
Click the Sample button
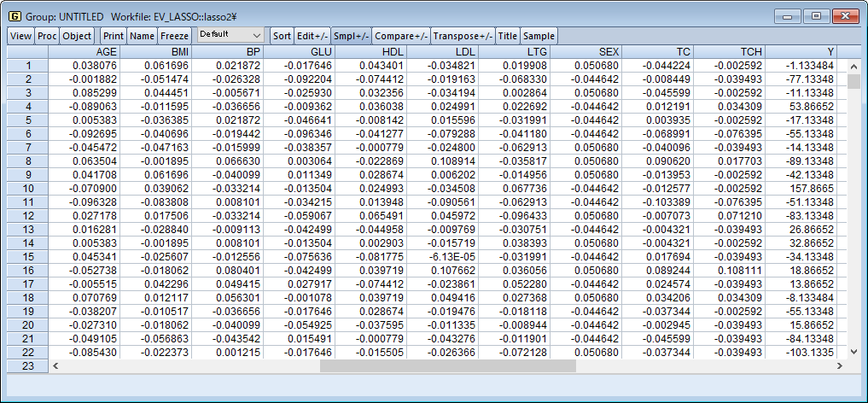539,36
